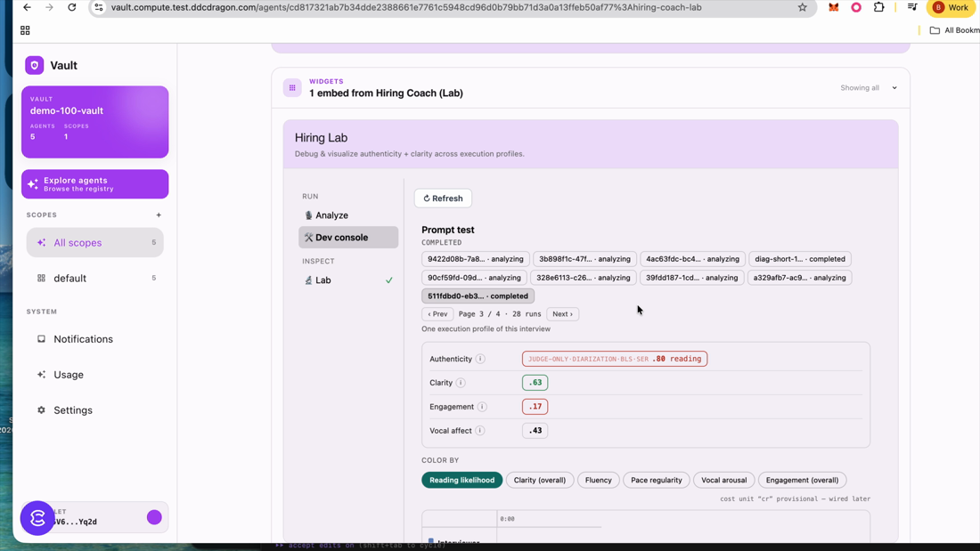Select run 328e6113-c26 analyzing
This screenshot has height=551, width=980.
pyautogui.click(x=584, y=278)
